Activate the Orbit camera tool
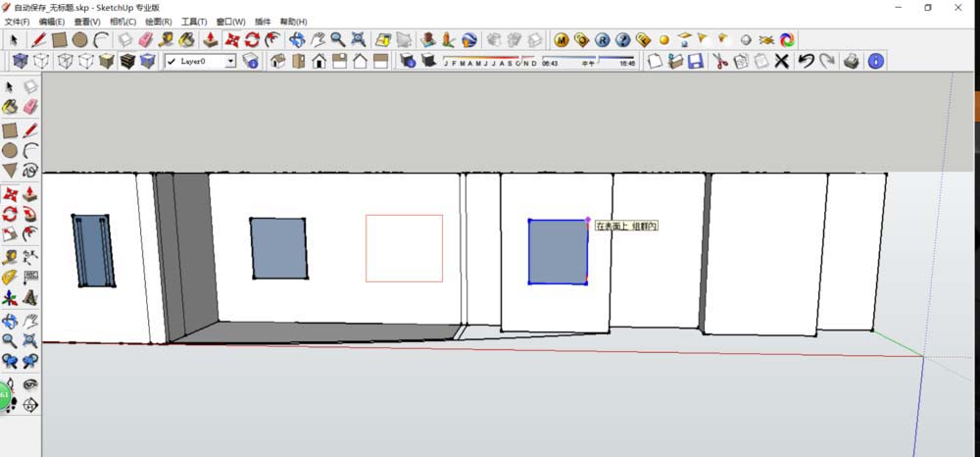 [296, 40]
